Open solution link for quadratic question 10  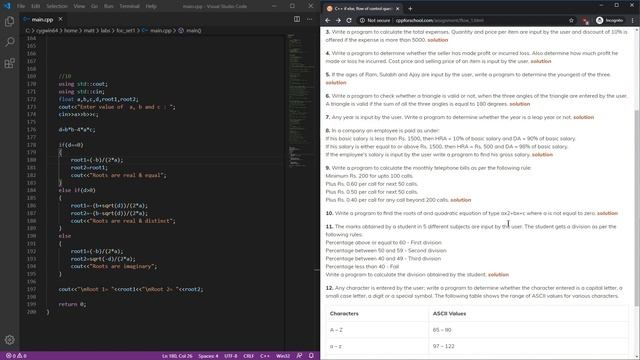(x=607, y=213)
